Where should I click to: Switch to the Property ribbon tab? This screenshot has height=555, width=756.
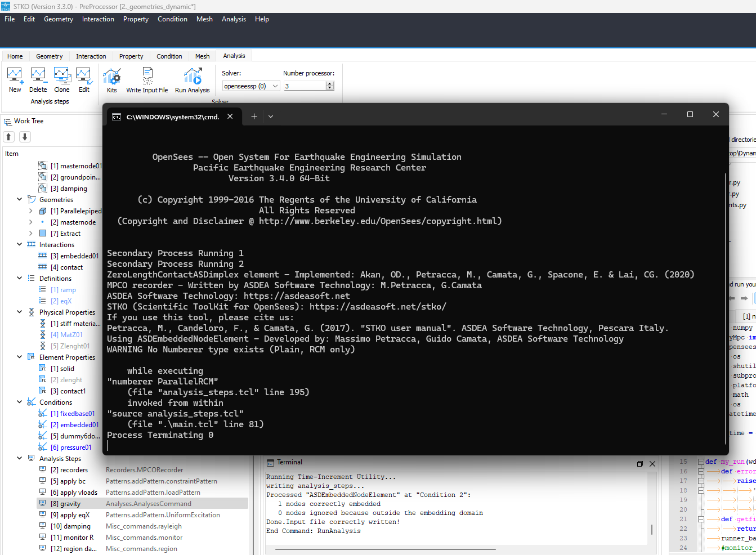131,56
